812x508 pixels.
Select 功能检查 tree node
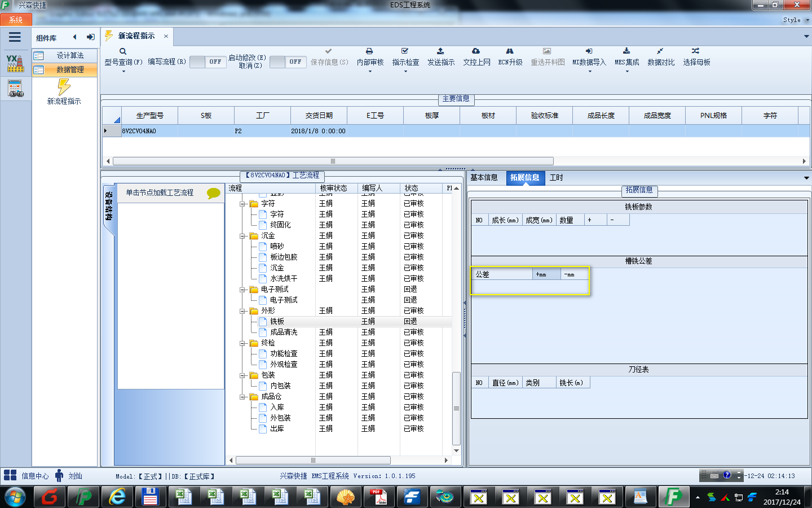[x=284, y=354]
